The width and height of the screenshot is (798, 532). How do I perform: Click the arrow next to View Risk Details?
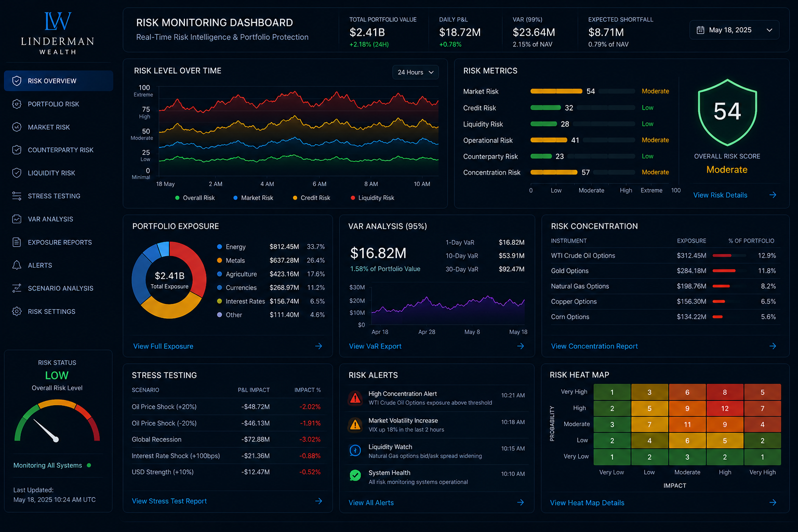[x=773, y=195]
